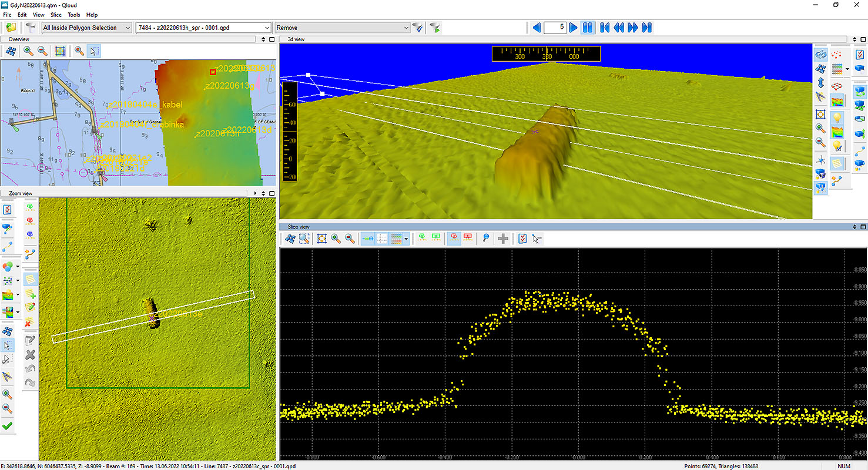Click the green checkmark accept icon
Image resolution: width=868 pixels, height=470 pixels.
[x=8, y=426]
